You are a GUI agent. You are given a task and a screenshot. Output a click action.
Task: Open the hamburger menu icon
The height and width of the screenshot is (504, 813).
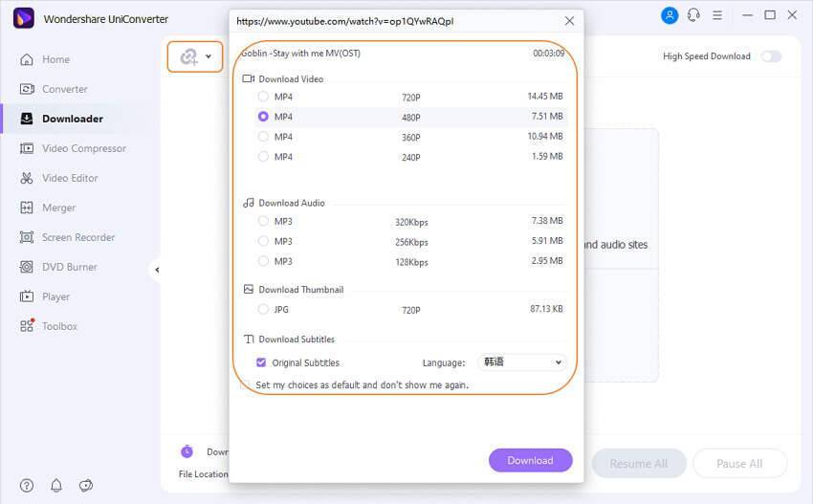(719, 15)
